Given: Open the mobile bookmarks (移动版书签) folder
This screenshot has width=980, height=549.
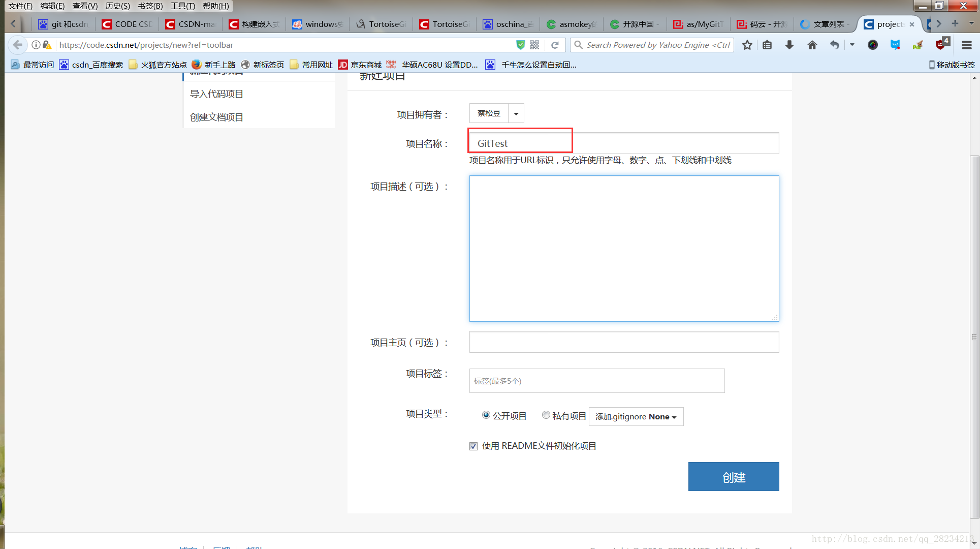Looking at the screenshot, I should (952, 65).
